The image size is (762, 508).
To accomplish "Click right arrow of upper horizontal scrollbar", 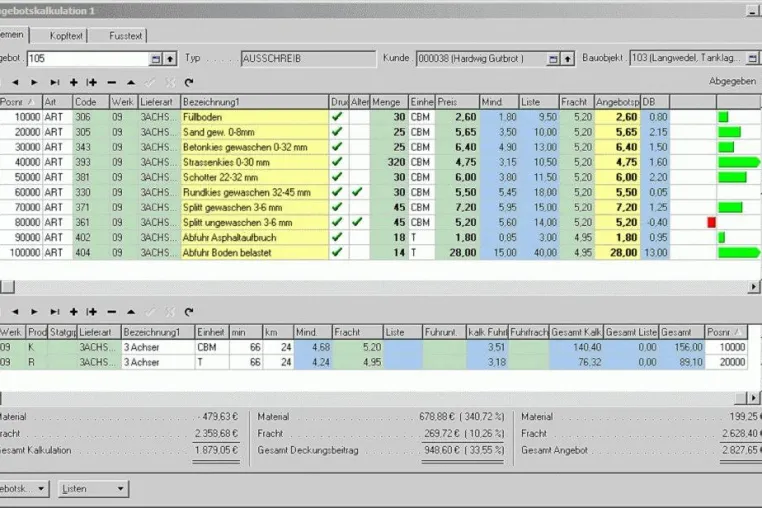I will click(753, 287).
